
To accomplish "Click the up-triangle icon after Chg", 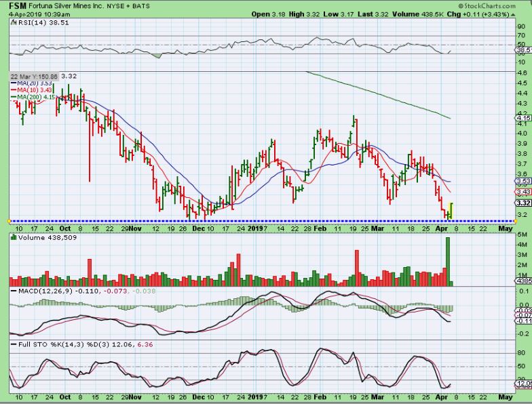I will click(513, 15).
